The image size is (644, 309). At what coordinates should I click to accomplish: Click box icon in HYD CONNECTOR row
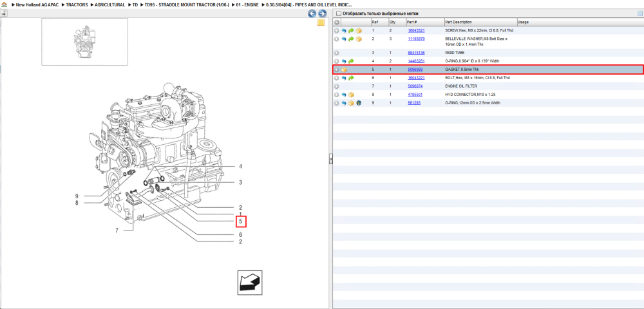click(351, 95)
